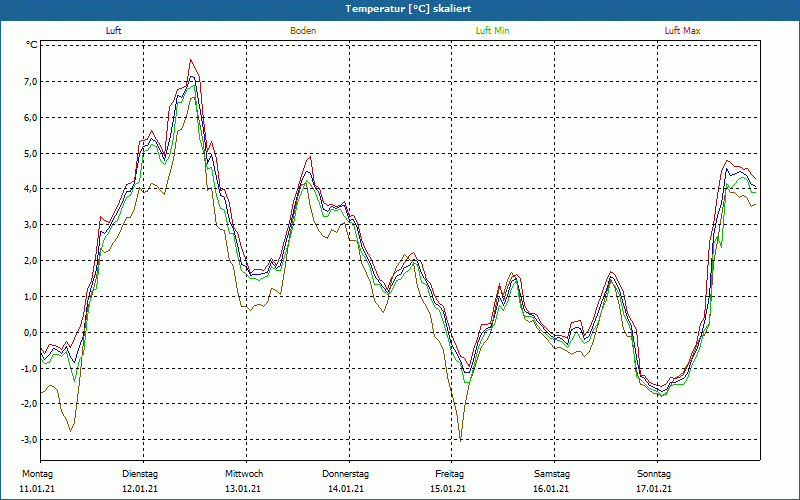Click the '0,0' y-axis value

(30, 332)
